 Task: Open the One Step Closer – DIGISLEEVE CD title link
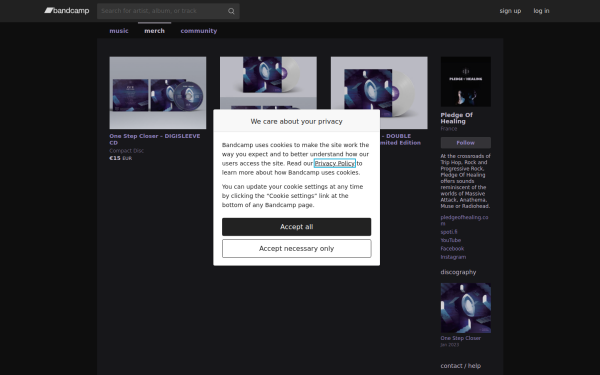[x=155, y=139]
